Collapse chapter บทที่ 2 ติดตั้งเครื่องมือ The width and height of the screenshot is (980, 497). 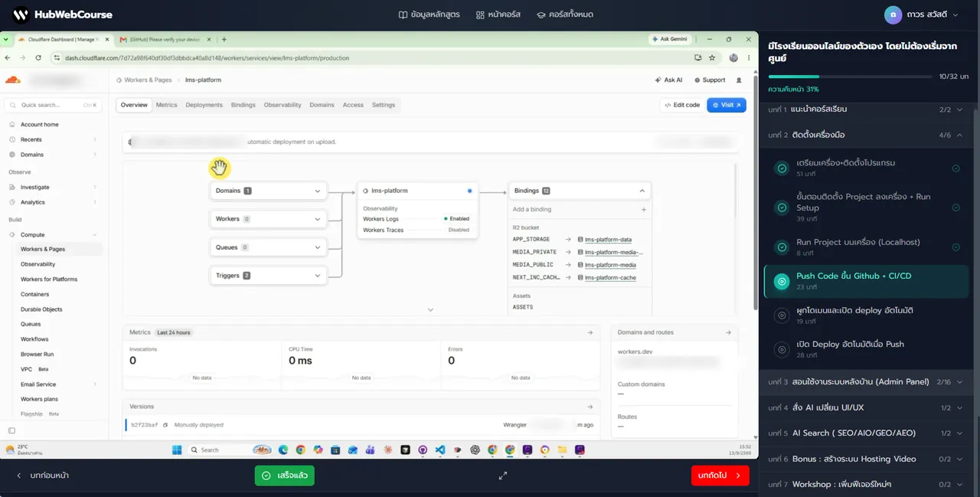pyautogui.click(x=865, y=135)
